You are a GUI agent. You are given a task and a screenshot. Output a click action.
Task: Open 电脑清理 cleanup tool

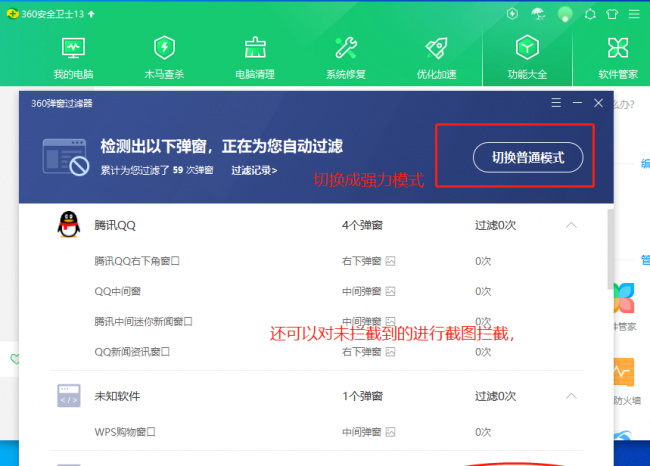pyautogui.click(x=255, y=58)
